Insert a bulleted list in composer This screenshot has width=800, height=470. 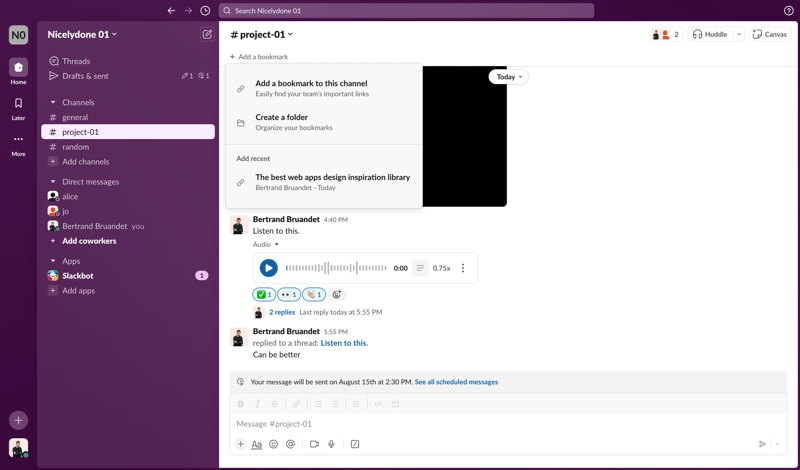click(x=335, y=404)
